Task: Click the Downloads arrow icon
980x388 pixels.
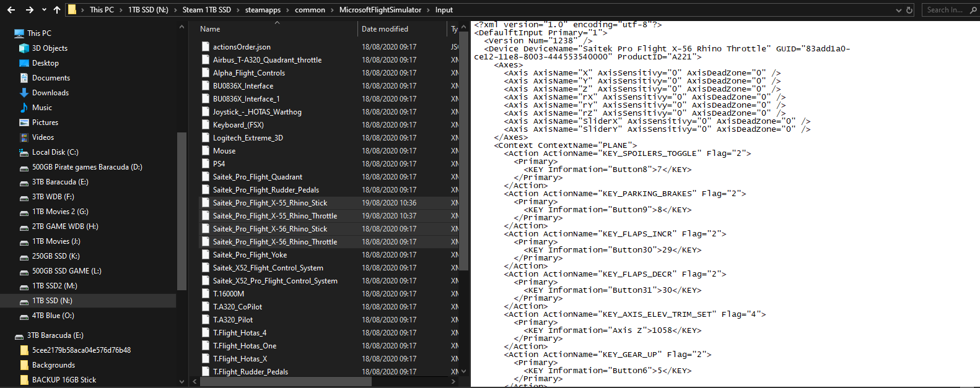Action: point(24,93)
